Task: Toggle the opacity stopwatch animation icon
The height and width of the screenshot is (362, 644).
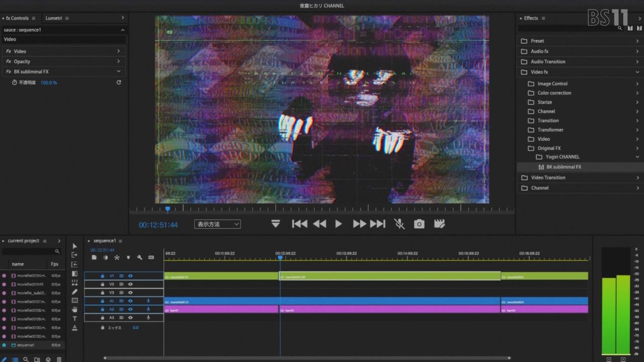Action: [x=15, y=82]
